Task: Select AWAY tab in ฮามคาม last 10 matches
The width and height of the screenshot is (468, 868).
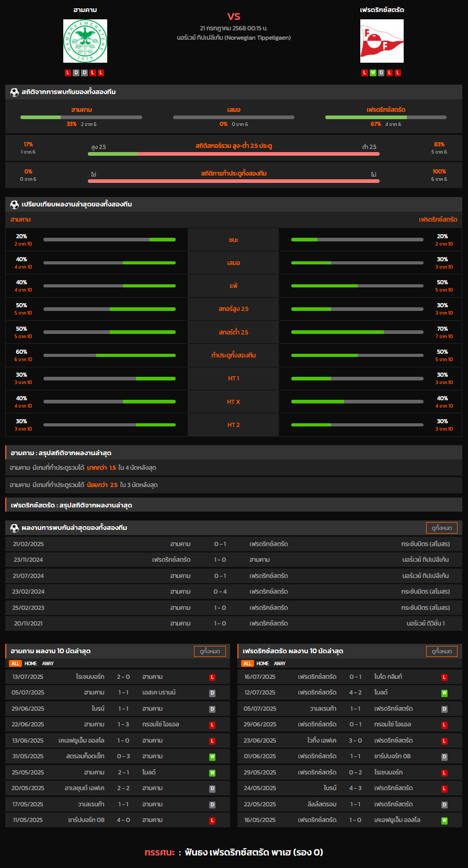Action: [x=48, y=664]
